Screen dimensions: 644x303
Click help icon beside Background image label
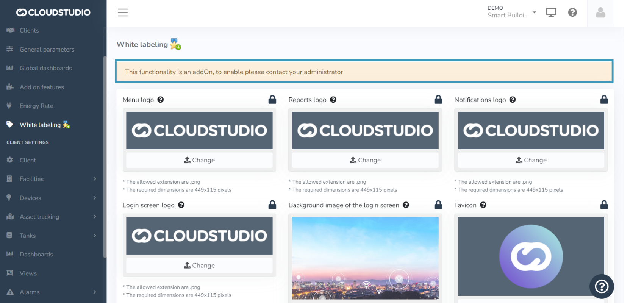click(x=406, y=205)
